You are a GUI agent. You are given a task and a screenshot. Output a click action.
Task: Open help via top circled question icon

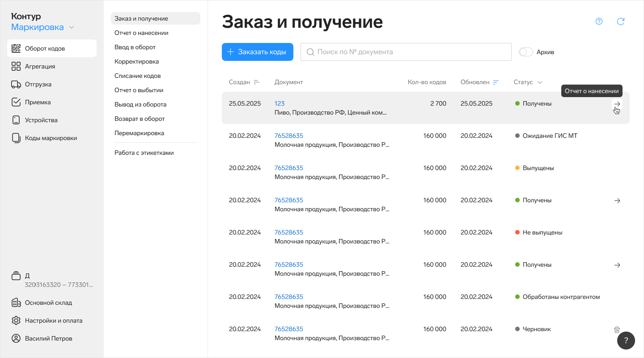click(599, 21)
